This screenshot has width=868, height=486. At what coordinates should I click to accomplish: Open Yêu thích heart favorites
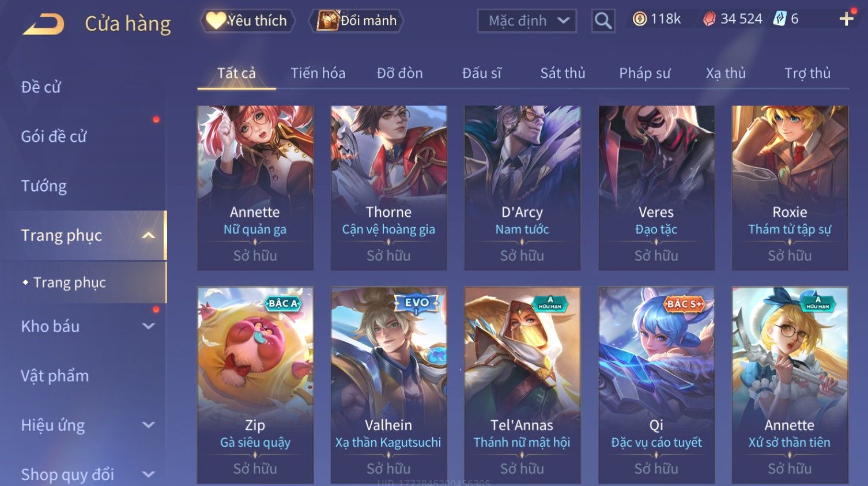(248, 21)
